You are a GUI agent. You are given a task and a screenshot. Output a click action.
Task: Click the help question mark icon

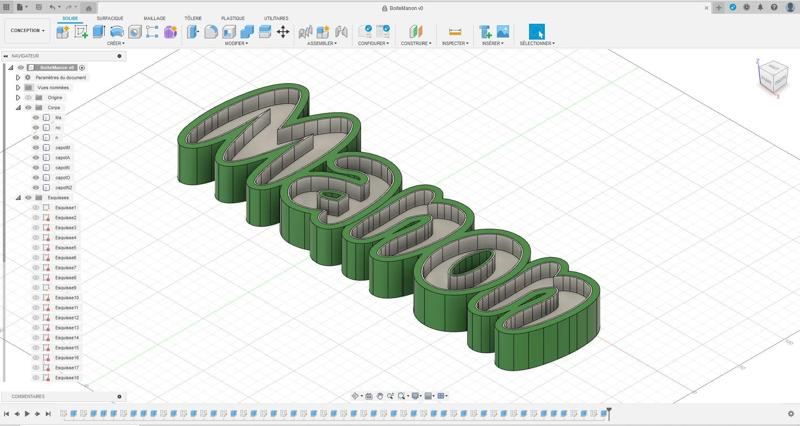[x=773, y=7]
